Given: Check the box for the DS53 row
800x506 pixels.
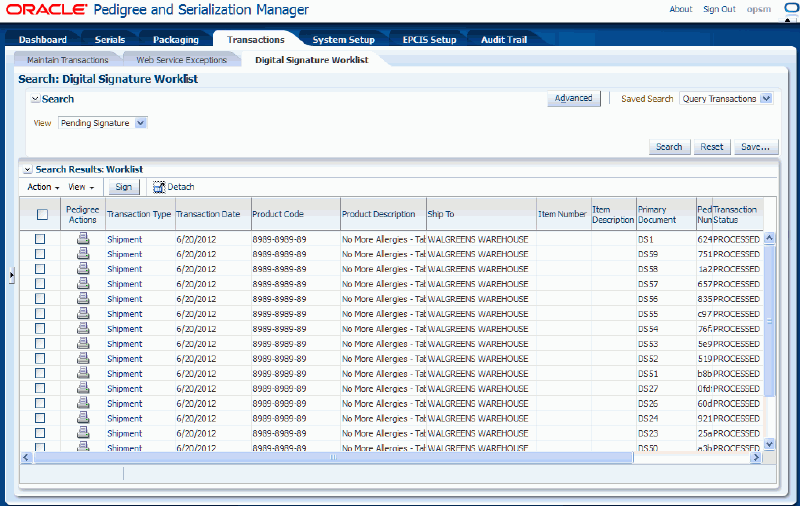Looking at the screenshot, I should coord(40,343).
